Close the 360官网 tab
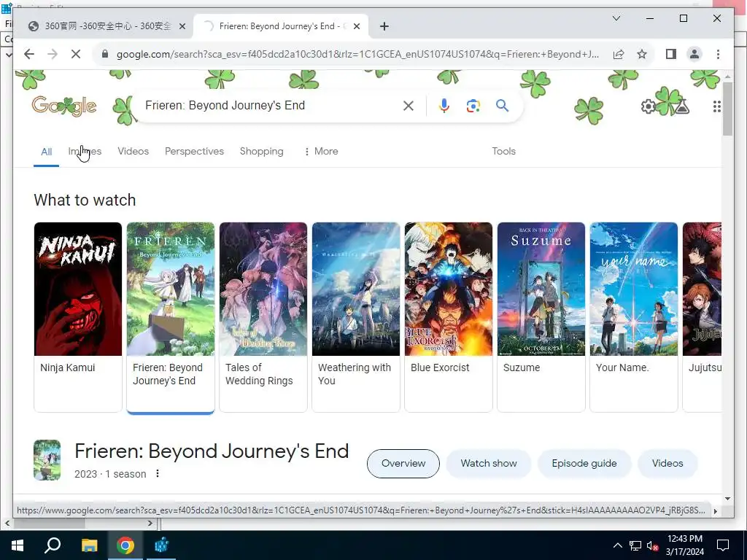This screenshot has height=560, width=747. (x=182, y=27)
